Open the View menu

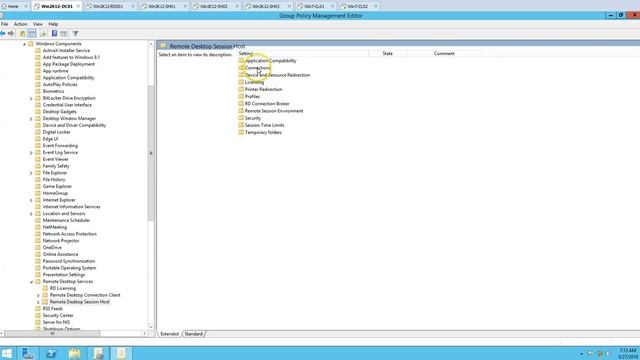pos(38,24)
